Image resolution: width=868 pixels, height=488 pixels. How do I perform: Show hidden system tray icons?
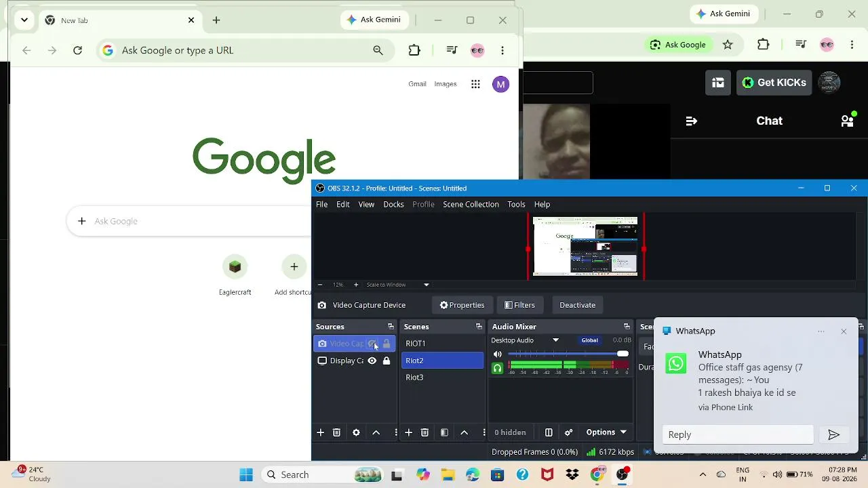(703, 474)
